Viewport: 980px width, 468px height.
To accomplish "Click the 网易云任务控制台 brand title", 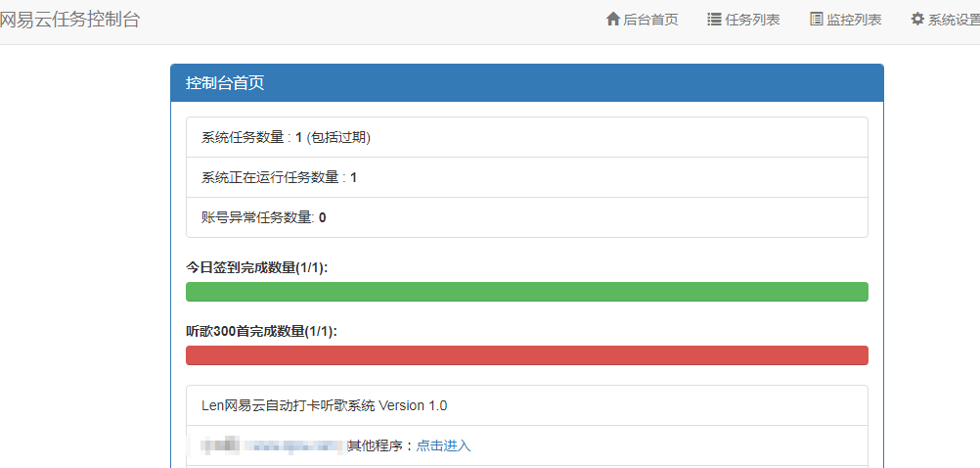I will [x=69, y=20].
